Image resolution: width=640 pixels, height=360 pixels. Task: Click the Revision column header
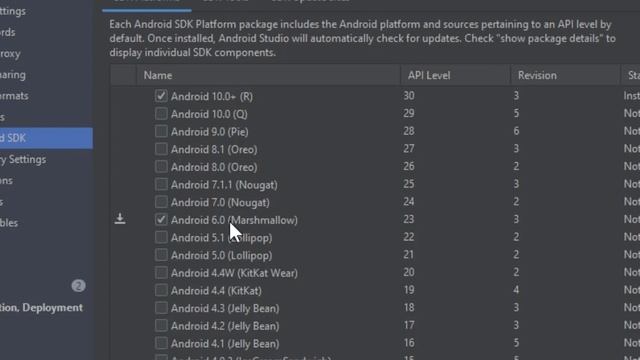tap(565, 76)
